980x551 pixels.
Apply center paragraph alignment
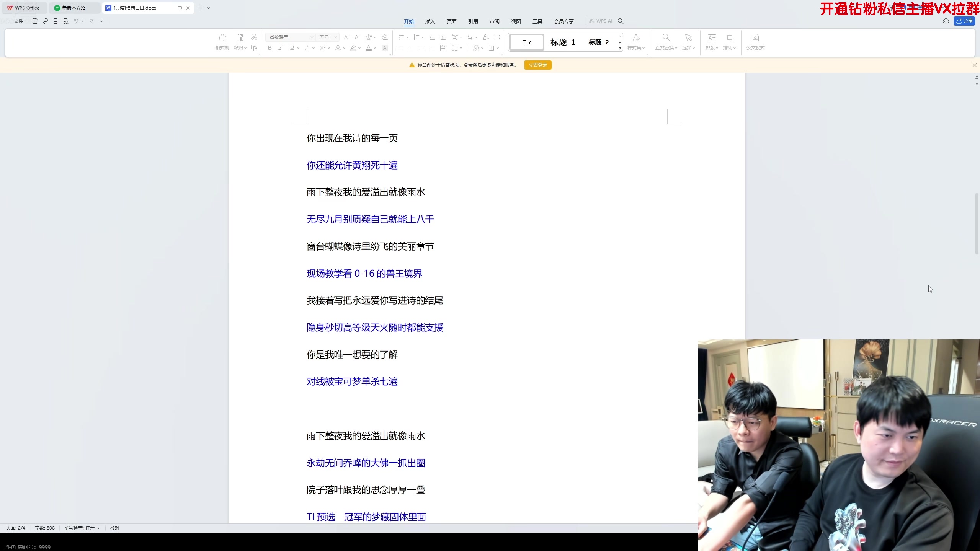tap(410, 48)
